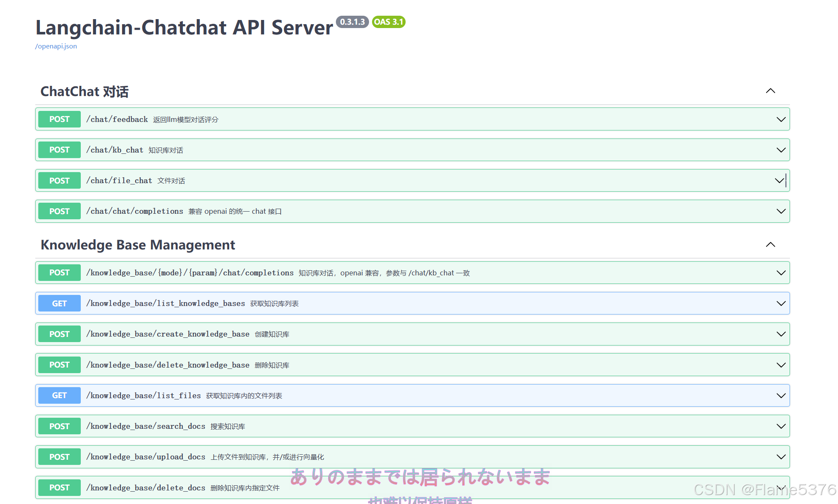
Task: Open the /knowledge_base/search_docs path
Action: point(145,426)
